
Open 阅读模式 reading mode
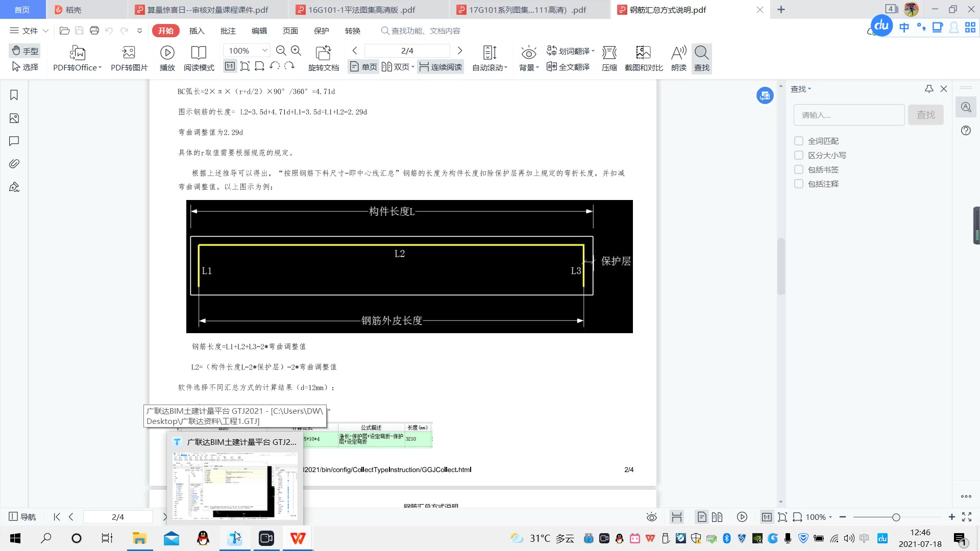[199, 53]
